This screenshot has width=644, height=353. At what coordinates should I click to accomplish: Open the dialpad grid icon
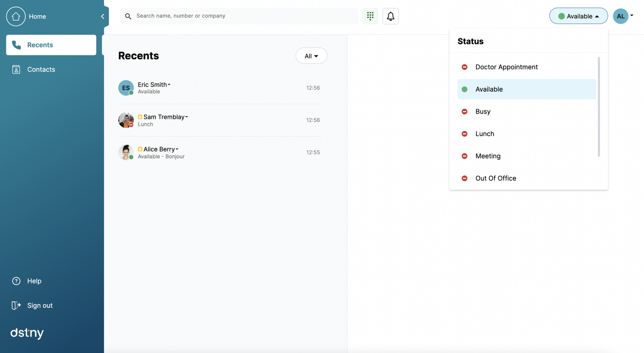pyautogui.click(x=370, y=16)
